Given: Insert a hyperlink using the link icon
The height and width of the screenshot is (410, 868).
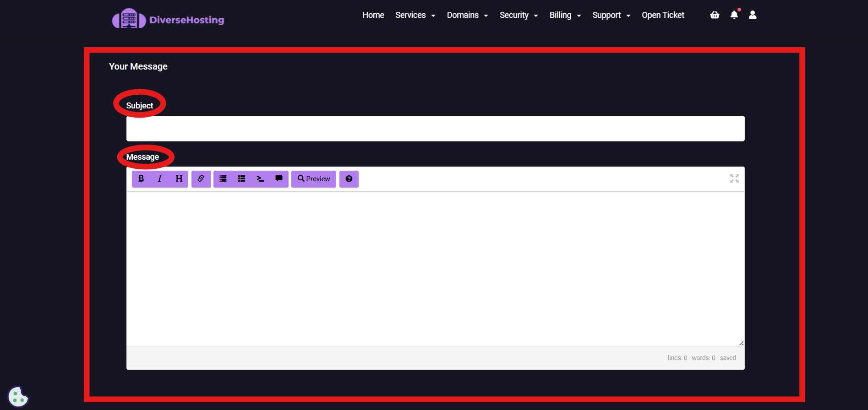Looking at the screenshot, I should [x=201, y=179].
